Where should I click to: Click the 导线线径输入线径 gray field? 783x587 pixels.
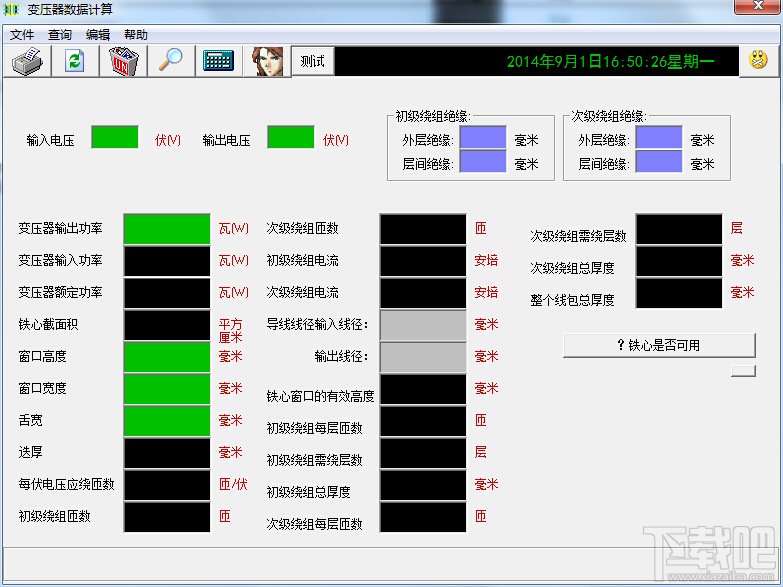(423, 325)
